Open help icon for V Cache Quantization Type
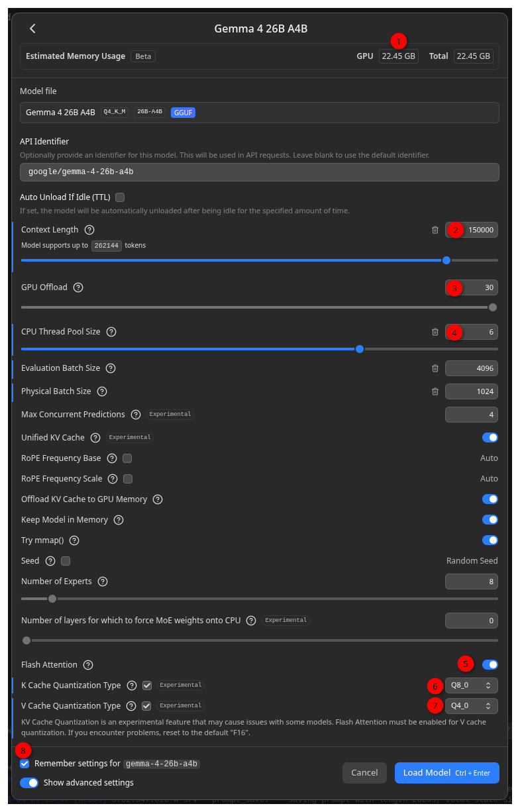Image resolution: width=520 pixels, height=812 pixels. pos(131,706)
